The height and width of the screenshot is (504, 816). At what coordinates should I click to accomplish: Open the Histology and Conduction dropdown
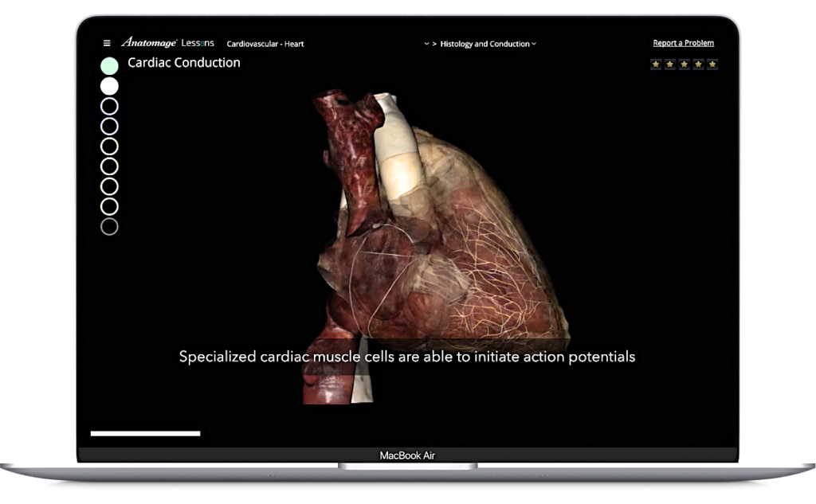[535, 44]
